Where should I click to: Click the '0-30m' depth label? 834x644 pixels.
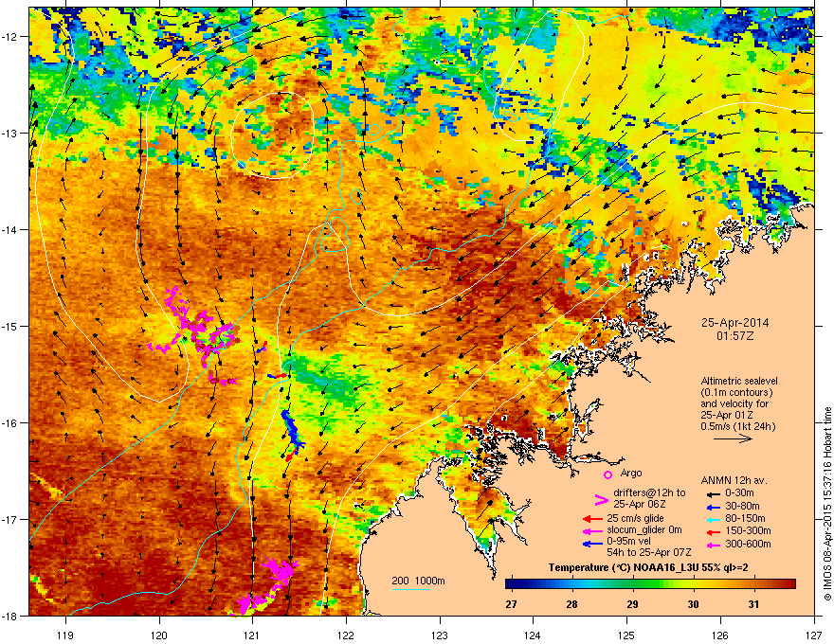pos(739,493)
